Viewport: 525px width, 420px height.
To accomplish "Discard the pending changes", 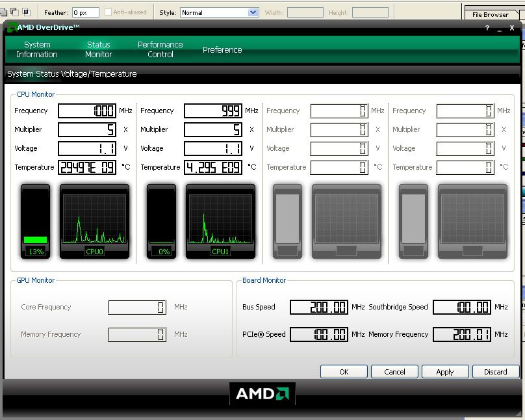I will tap(496, 372).
